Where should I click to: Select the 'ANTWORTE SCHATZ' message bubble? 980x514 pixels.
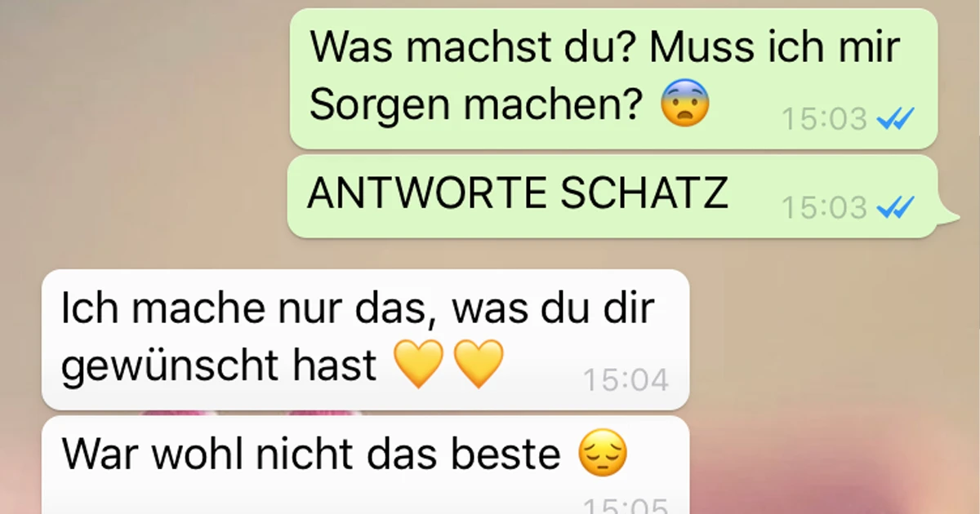(613, 196)
